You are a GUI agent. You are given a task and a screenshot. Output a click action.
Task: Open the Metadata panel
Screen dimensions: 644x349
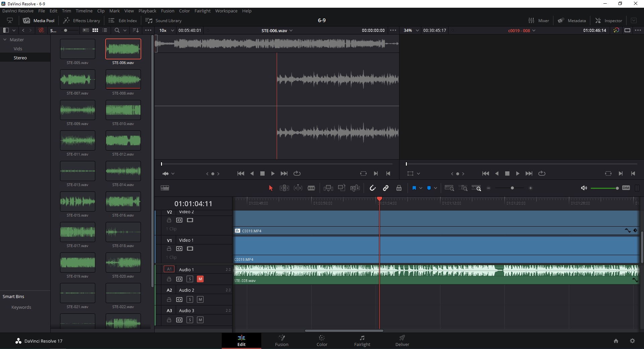click(572, 20)
